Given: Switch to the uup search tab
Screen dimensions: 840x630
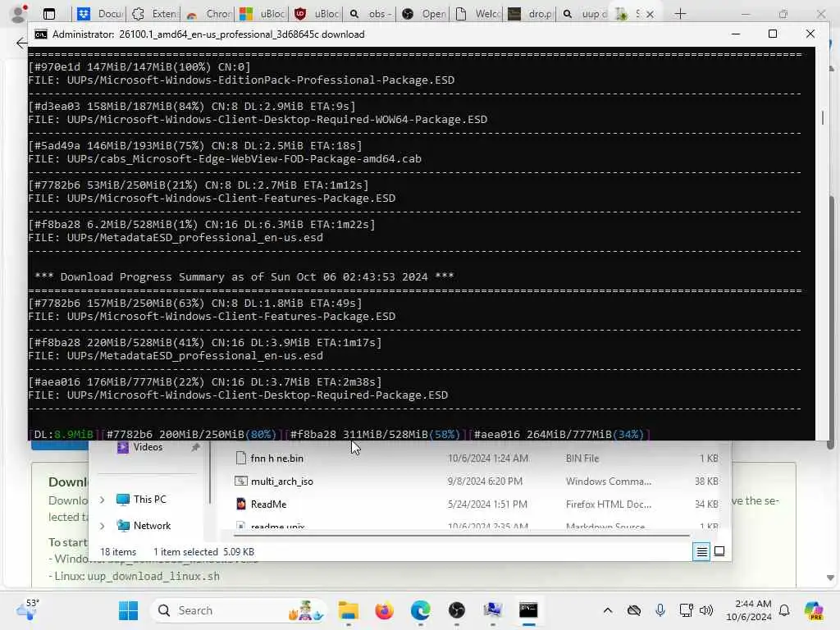Looking at the screenshot, I should (584, 13).
